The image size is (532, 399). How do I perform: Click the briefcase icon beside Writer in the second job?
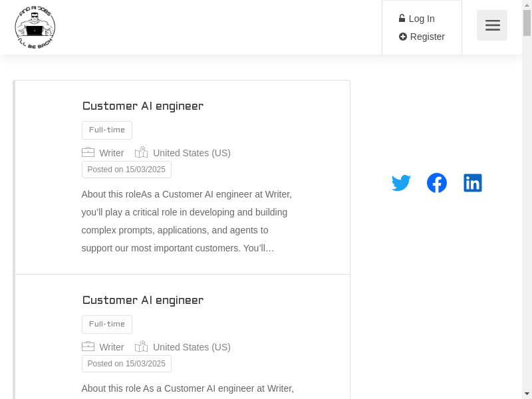88,346
